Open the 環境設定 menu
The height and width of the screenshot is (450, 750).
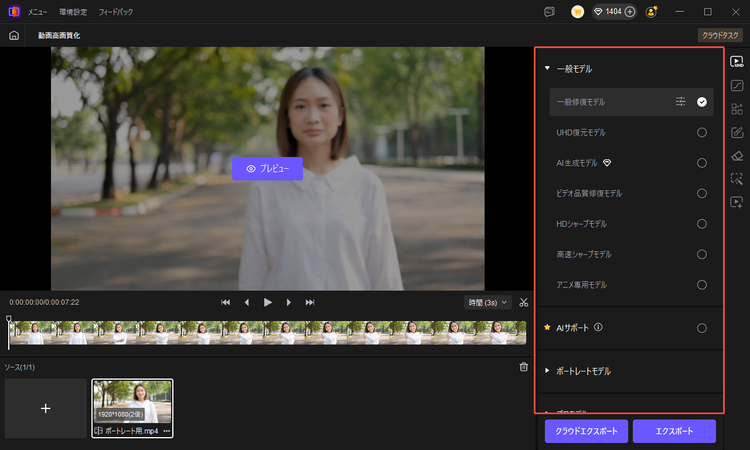point(73,12)
